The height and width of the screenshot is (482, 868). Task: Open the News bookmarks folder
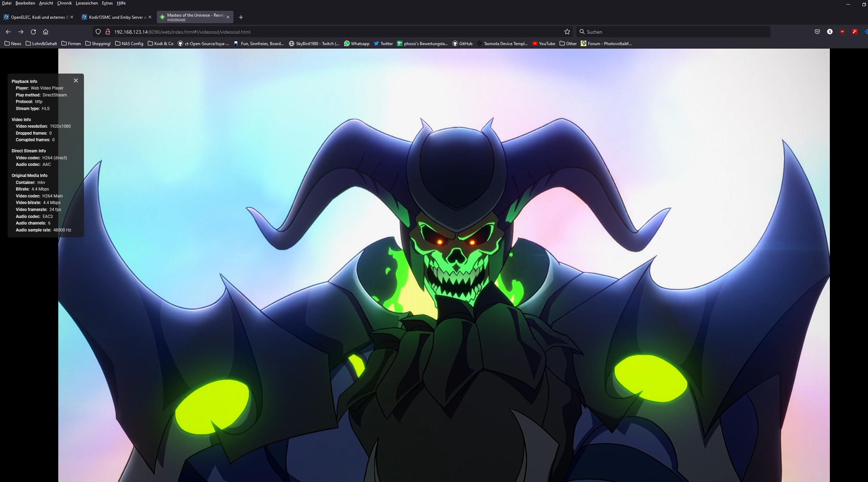click(x=13, y=44)
